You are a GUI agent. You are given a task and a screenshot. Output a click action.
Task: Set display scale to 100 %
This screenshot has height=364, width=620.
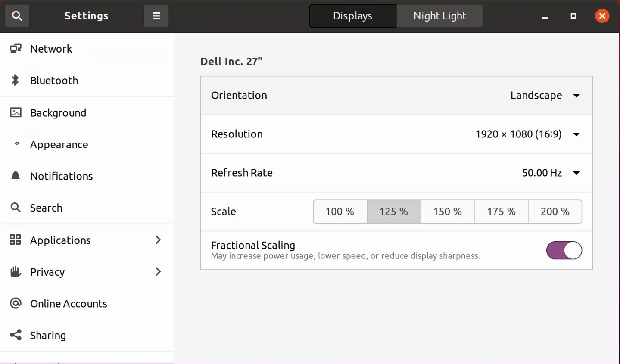(340, 212)
